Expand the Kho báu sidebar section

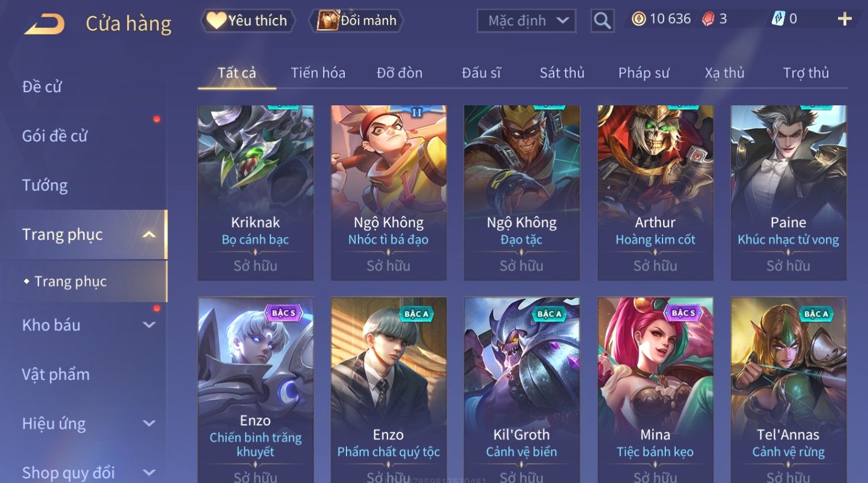(149, 325)
